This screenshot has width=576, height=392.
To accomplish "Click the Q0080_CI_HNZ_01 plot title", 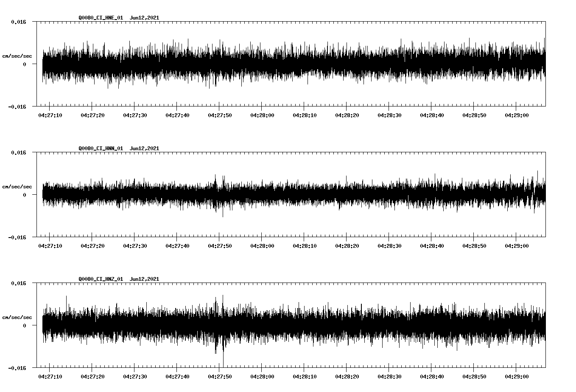I will click(119, 279).
